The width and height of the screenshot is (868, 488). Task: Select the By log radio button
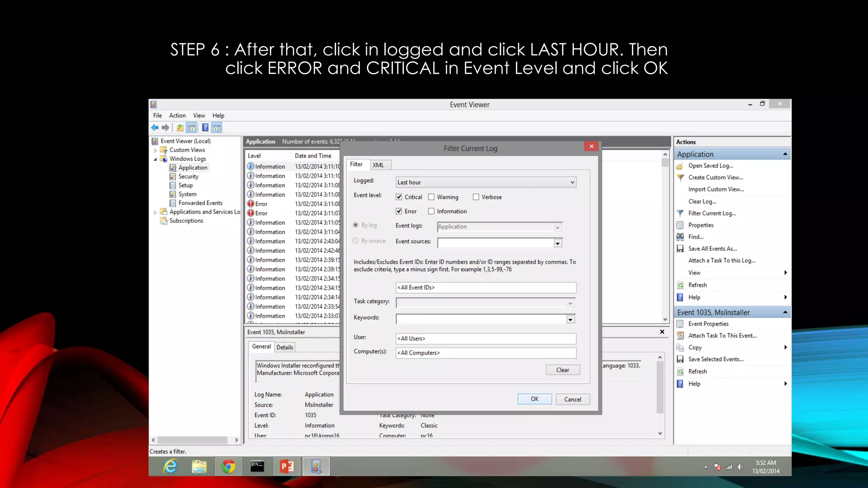(356, 225)
